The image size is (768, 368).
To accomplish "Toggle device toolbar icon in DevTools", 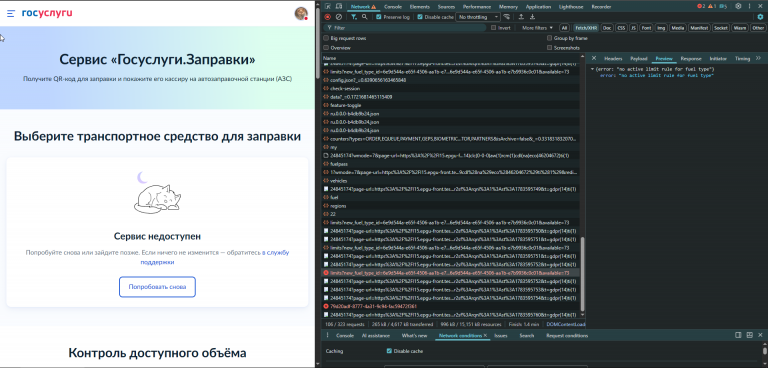I will pyautogui.click(x=339, y=6).
